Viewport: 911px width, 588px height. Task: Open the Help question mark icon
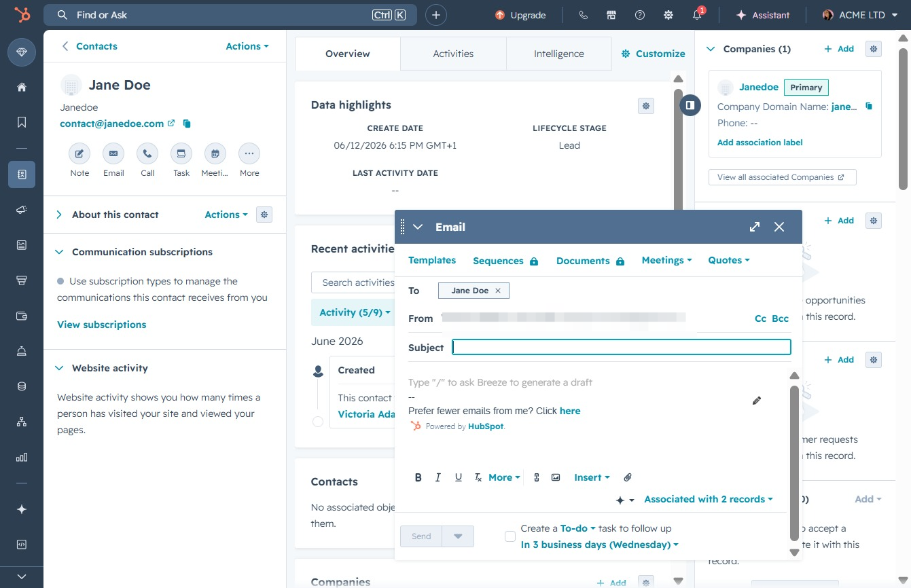tap(640, 15)
